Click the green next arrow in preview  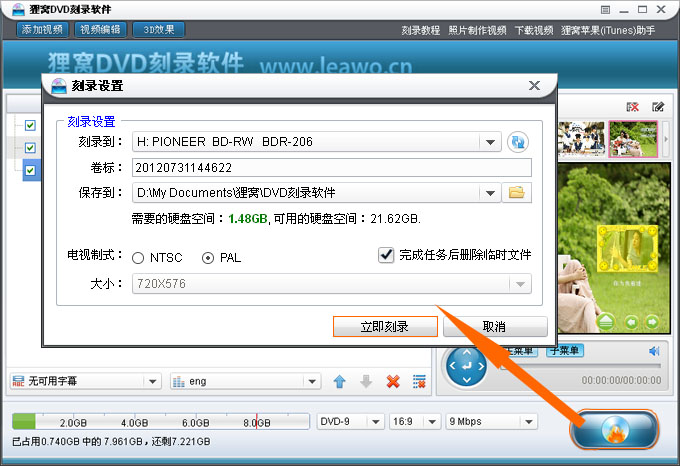point(652,322)
